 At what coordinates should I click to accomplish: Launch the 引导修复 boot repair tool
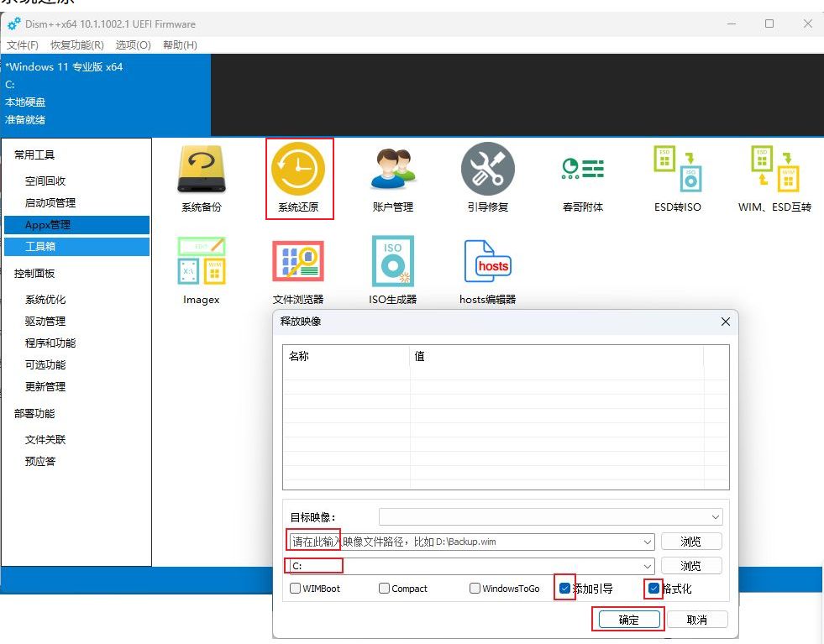tap(487, 169)
